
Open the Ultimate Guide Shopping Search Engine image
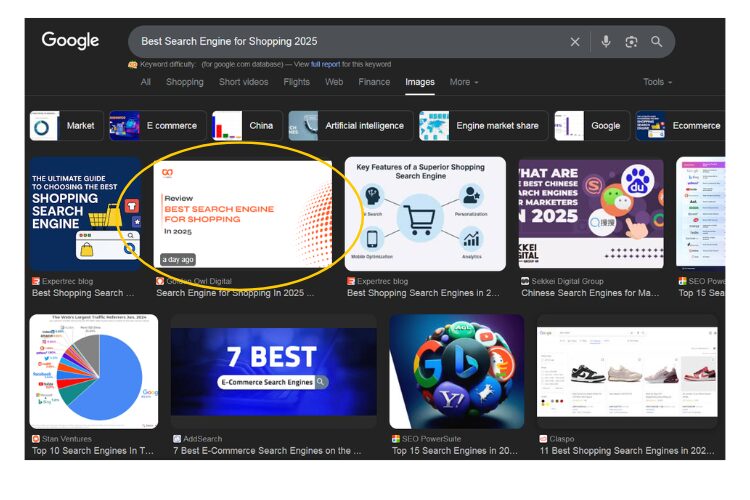(85, 214)
